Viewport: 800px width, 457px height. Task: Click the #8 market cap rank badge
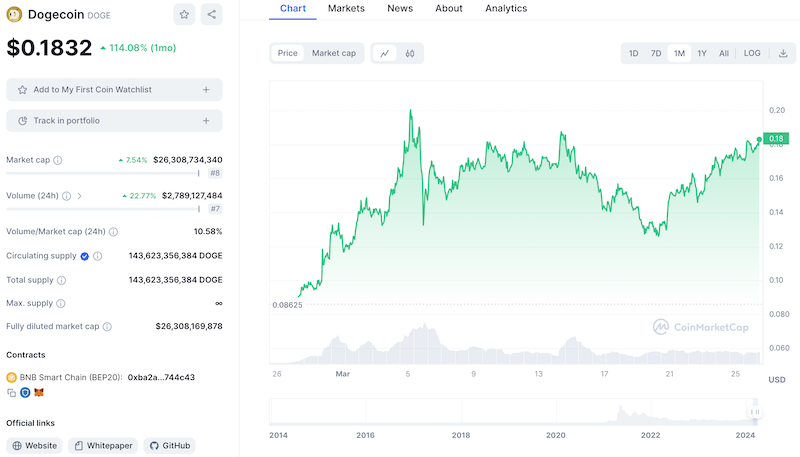[x=215, y=173]
